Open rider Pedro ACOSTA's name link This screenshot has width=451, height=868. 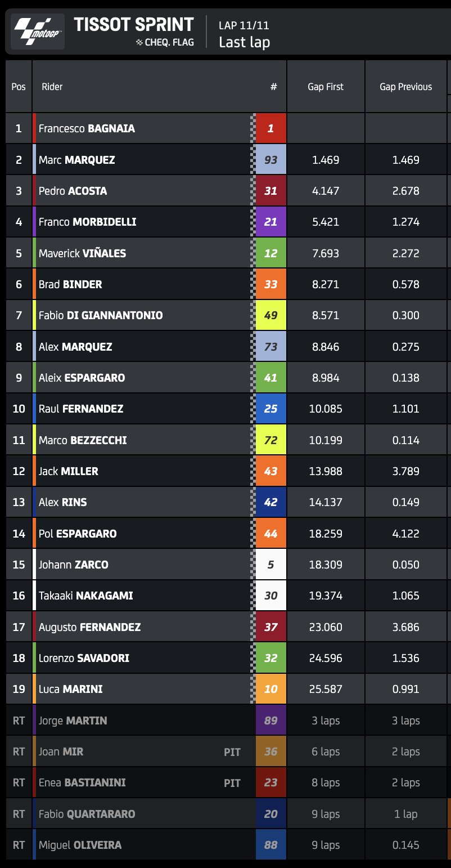click(x=73, y=191)
